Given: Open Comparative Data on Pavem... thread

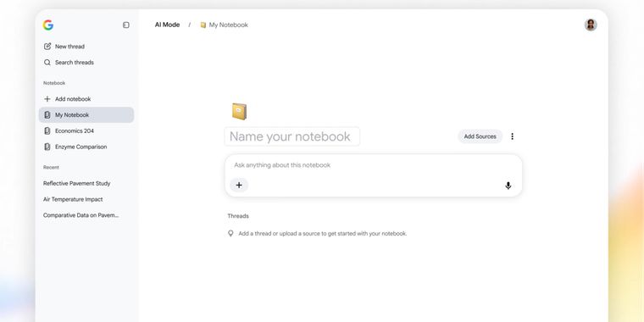Looking at the screenshot, I should (80, 215).
